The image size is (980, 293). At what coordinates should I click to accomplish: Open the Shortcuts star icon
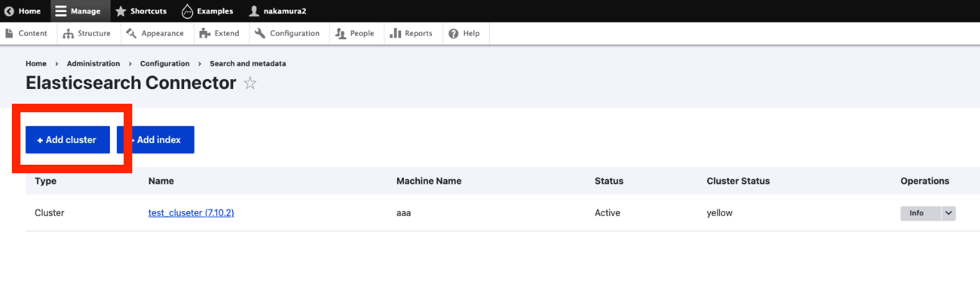pos(120,11)
